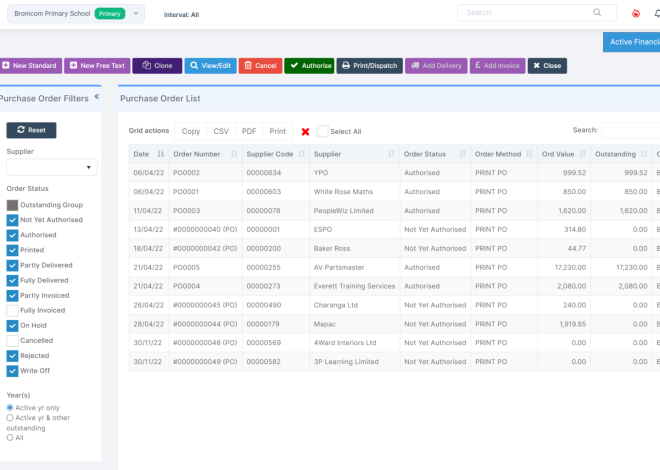Export the grid as PDF

point(249,131)
